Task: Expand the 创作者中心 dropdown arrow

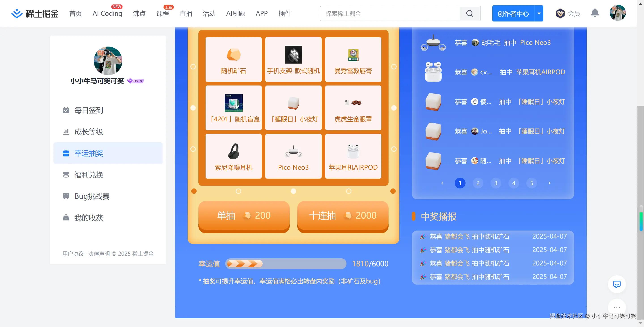Action: pyautogui.click(x=539, y=13)
